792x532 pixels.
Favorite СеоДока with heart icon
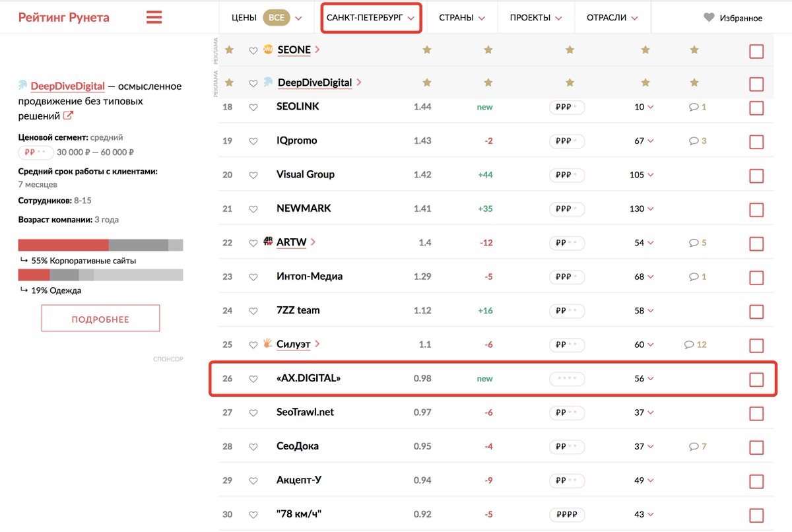pyautogui.click(x=253, y=447)
